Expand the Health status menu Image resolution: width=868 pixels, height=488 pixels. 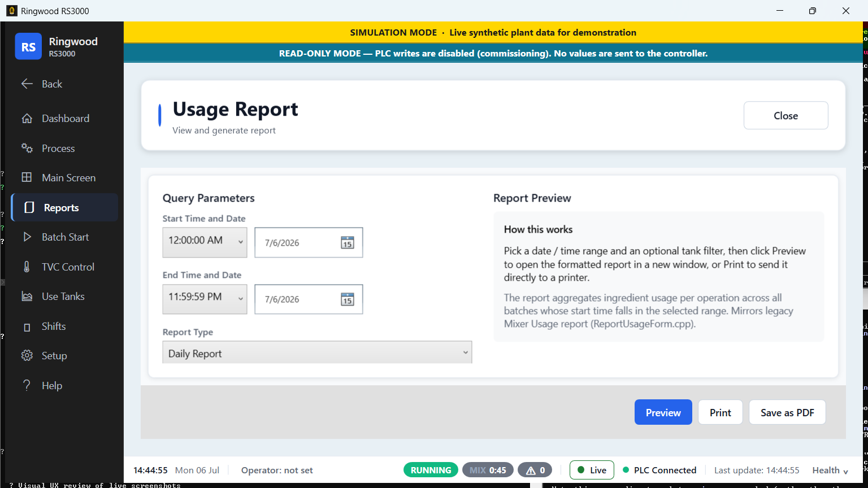click(830, 470)
